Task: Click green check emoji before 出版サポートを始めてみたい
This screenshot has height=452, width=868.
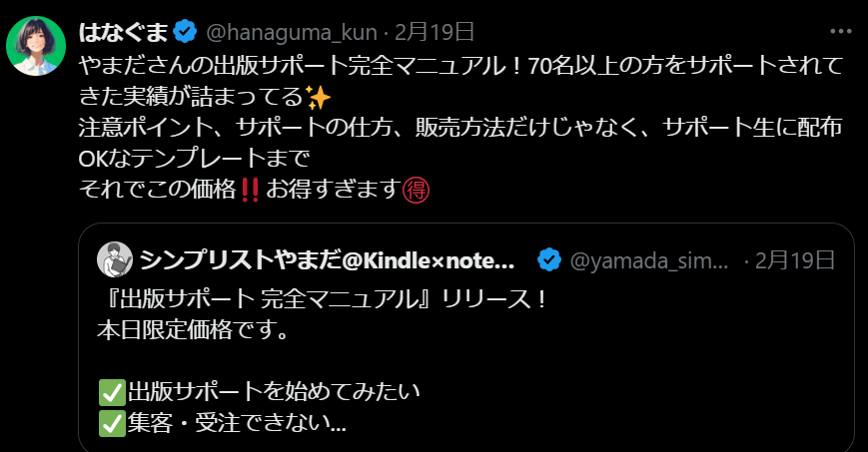Action: pos(113,393)
